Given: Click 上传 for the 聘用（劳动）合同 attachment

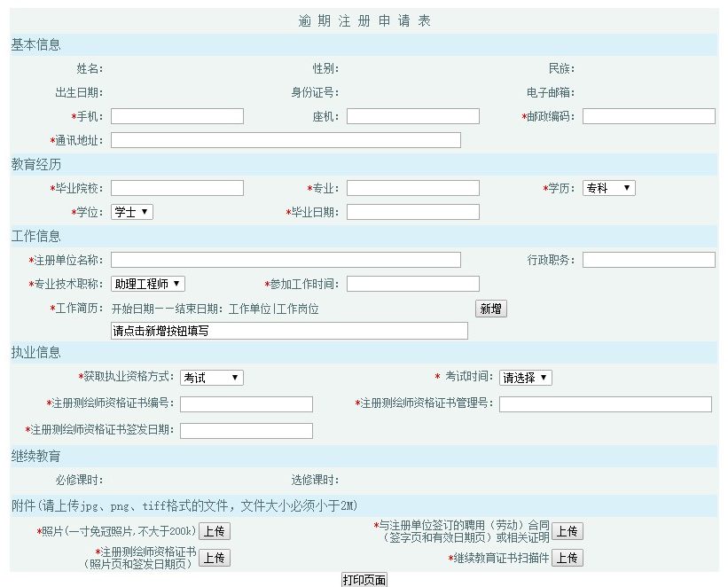Looking at the screenshot, I should coord(568,531).
